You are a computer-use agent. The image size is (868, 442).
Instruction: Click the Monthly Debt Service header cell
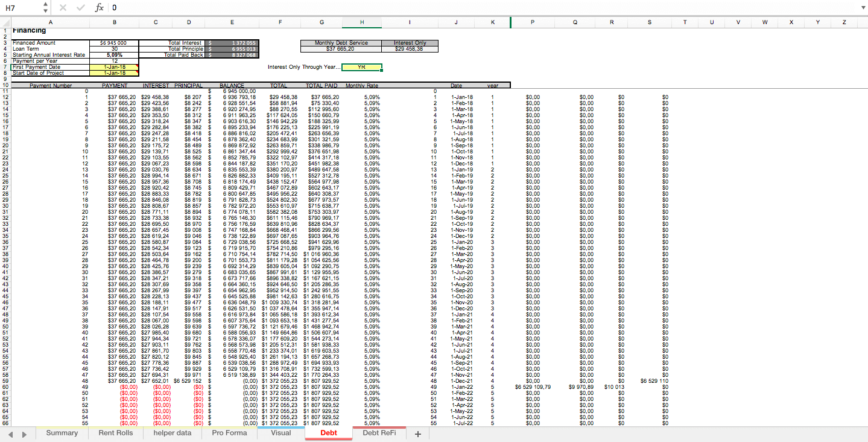[342, 43]
